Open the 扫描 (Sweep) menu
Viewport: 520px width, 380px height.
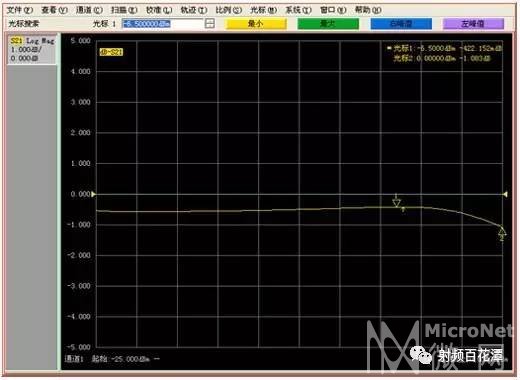(x=124, y=10)
